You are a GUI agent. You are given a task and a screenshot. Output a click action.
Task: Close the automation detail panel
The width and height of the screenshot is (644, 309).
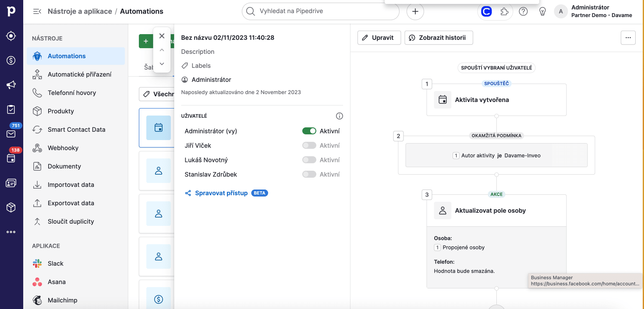coord(162,36)
